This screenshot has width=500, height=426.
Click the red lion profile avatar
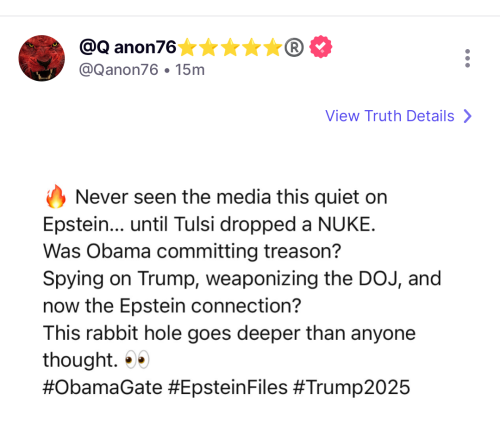(x=42, y=58)
